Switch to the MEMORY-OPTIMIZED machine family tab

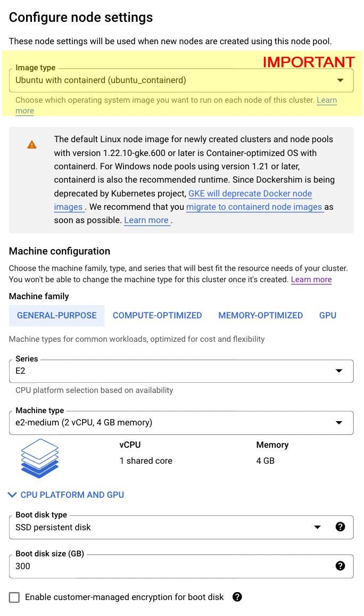coord(260,316)
